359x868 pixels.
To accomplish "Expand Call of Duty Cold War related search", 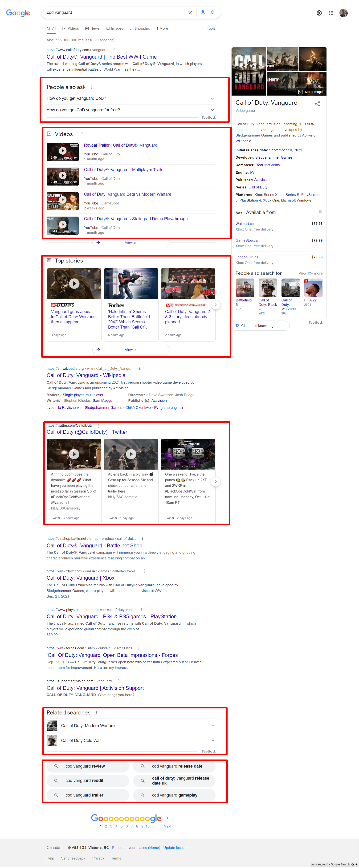I will point(131,741).
